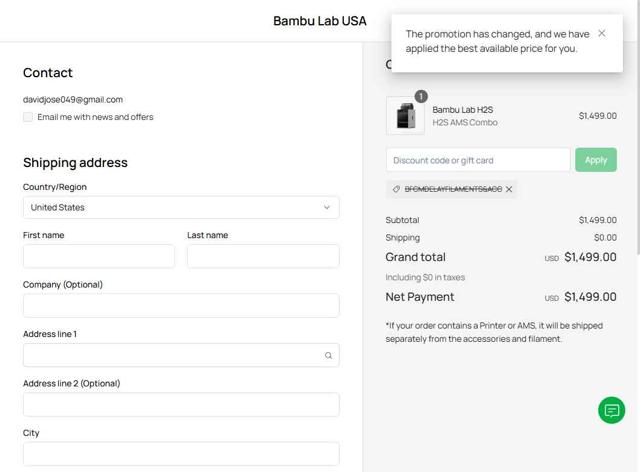640x472 pixels.
Task: Click the Bambu Lab USA store title
Action: [320, 21]
